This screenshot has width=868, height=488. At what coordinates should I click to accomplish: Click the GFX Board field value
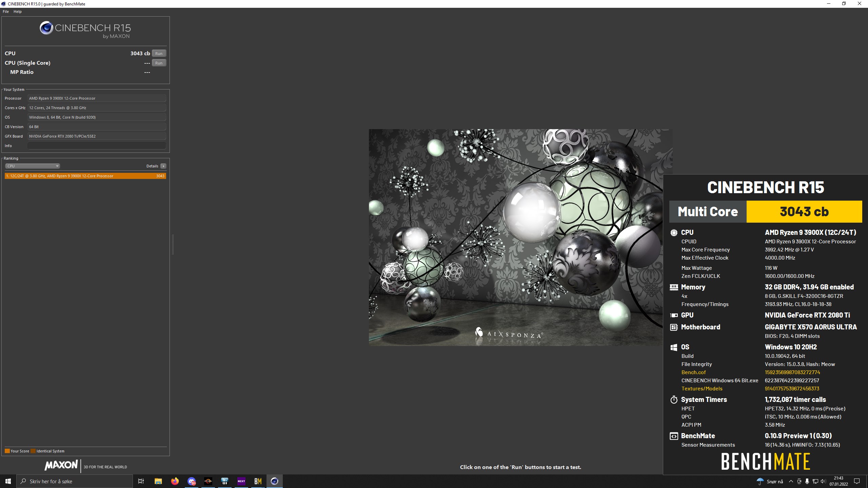97,136
